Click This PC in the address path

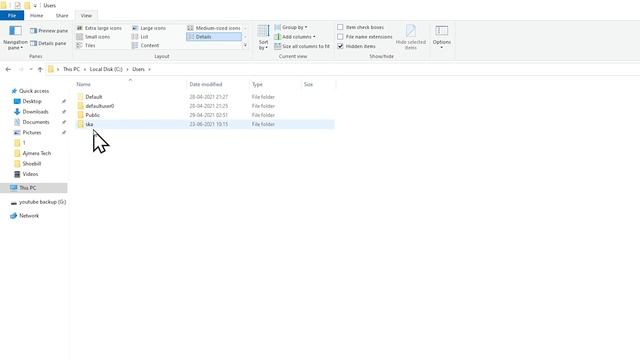(x=71, y=69)
